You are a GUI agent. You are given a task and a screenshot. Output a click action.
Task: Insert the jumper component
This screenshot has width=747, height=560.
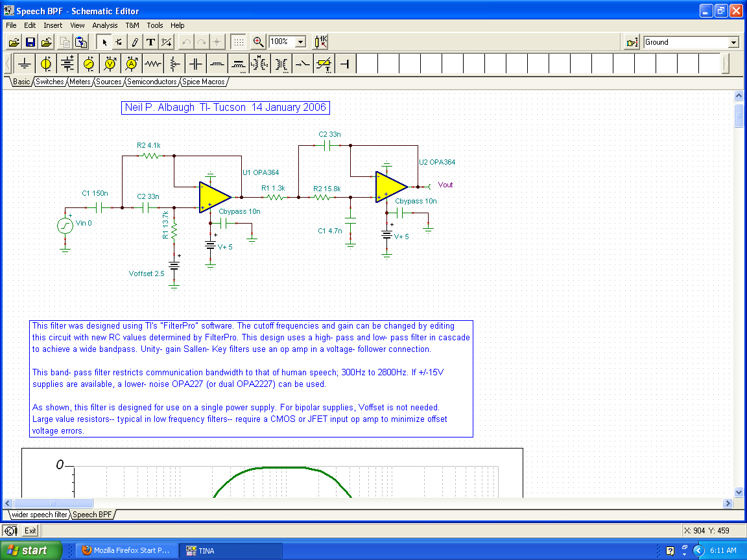point(346,64)
